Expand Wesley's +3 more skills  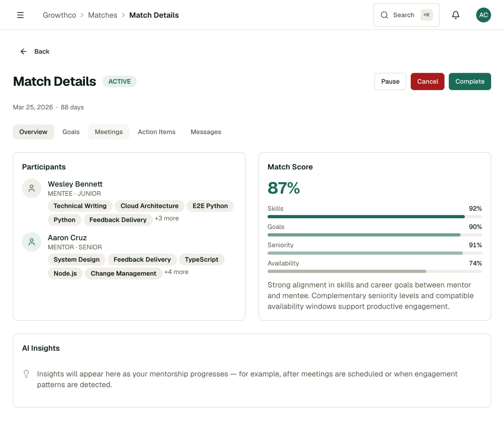tap(167, 218)
